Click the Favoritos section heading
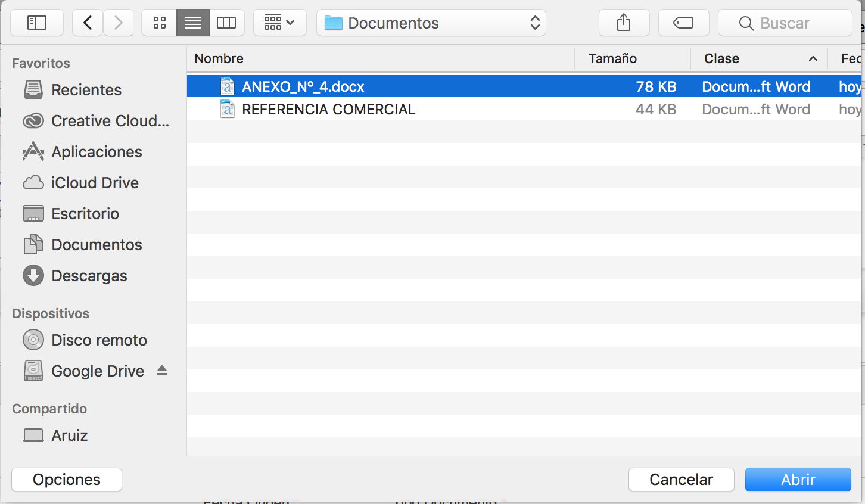865x504 pixels. coord(41,63)
